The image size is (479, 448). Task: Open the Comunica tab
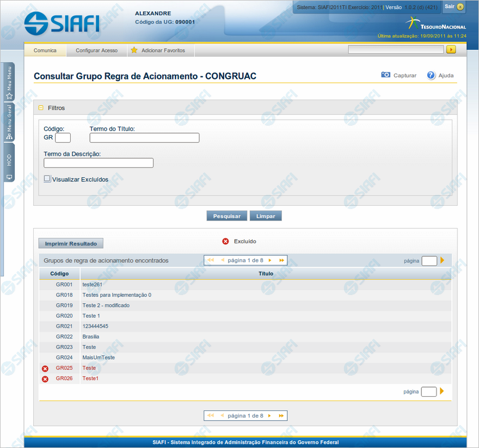point(45,50)
